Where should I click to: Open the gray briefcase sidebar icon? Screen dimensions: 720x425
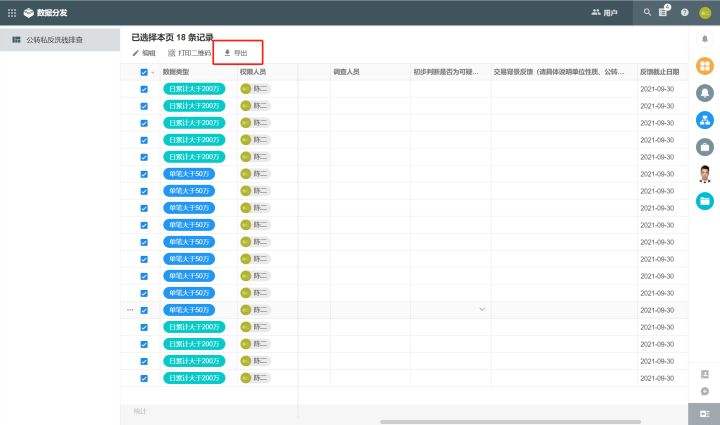(x=705, y=147)
